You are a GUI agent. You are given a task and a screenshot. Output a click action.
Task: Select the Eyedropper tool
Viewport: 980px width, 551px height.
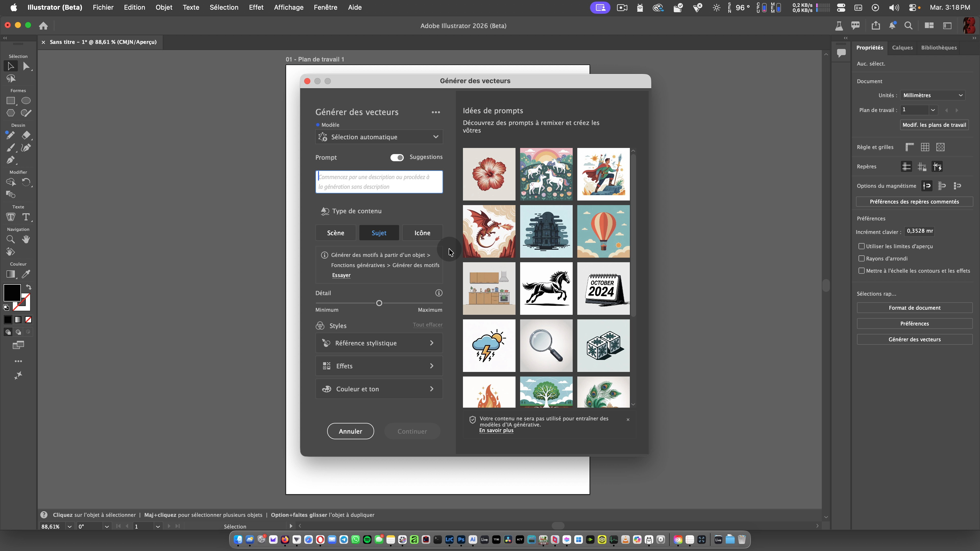[26, 274]
